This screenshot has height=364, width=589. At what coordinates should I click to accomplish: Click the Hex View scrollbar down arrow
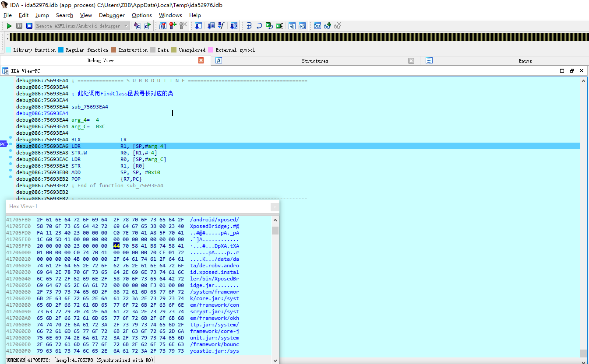(275, 360)
